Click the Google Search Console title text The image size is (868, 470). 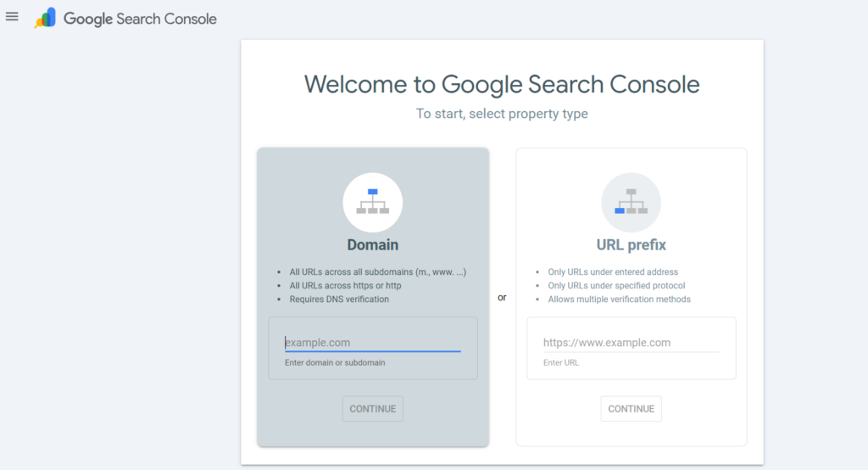pyautogui.click(x=140, y=19)
